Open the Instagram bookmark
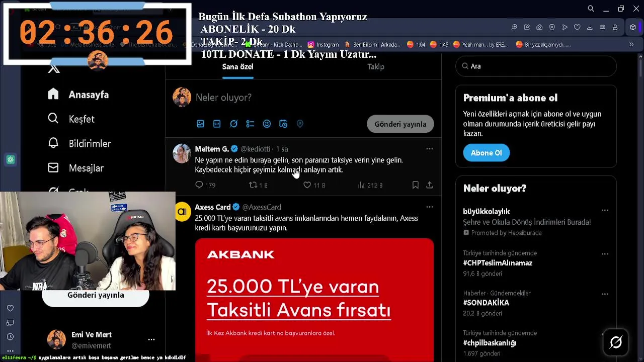 323,45
